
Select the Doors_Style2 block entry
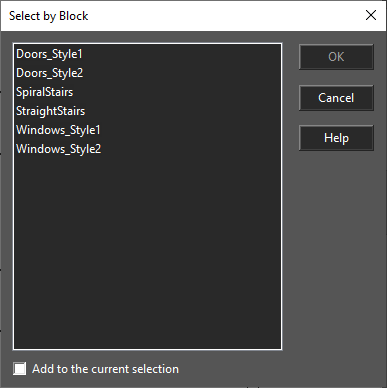point(49,73)
